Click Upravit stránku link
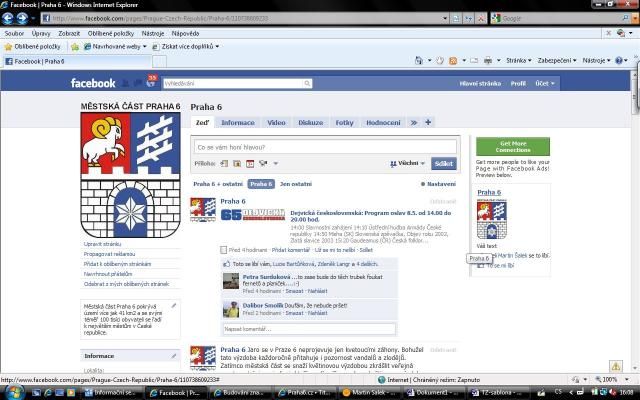Screen dimensions: 640x400 [x=102, y=244]
